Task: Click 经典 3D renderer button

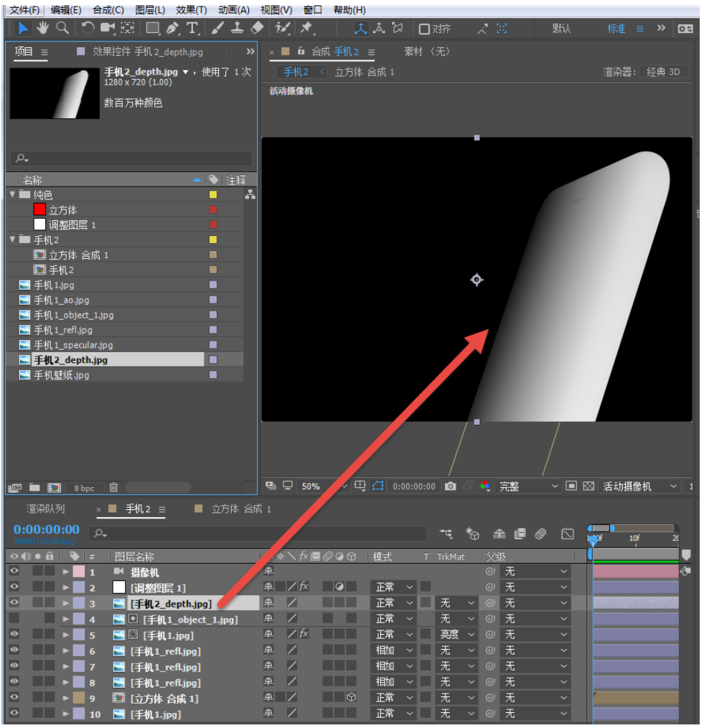Action: pos(663,72)
